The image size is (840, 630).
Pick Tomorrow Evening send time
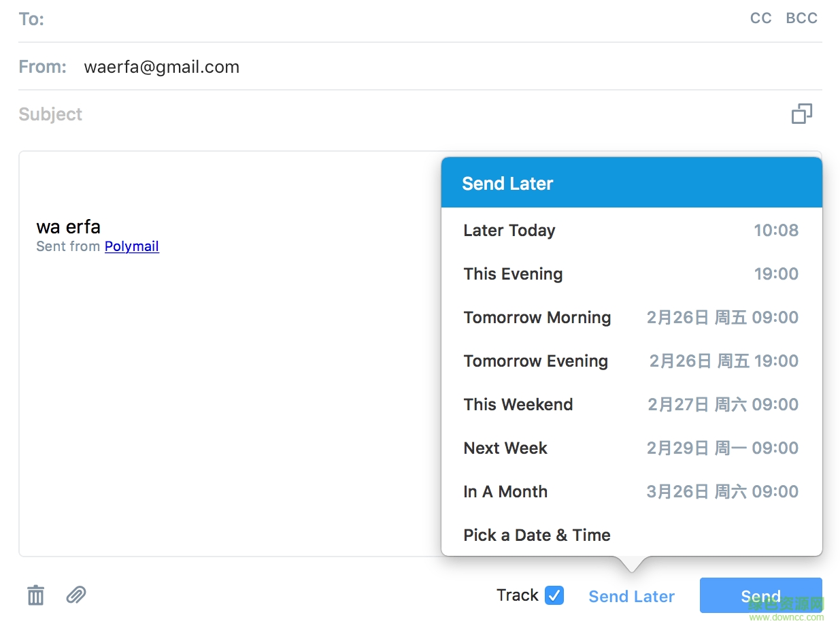click(631, 361)
